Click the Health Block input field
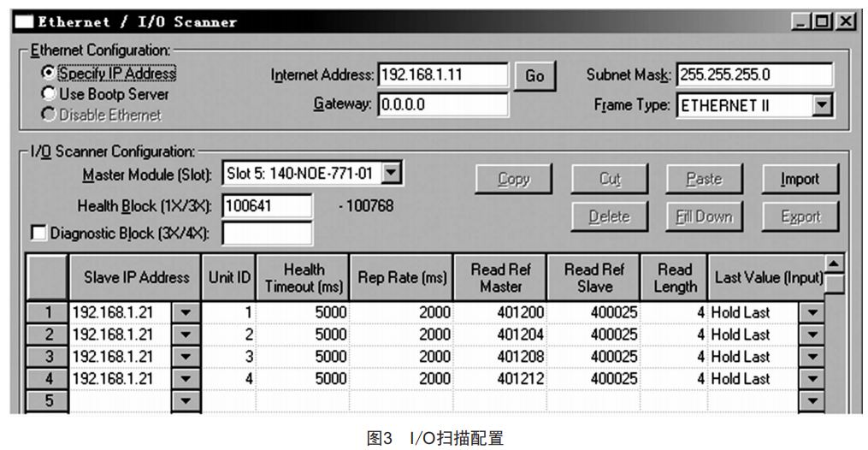 [x=267, y=206]
